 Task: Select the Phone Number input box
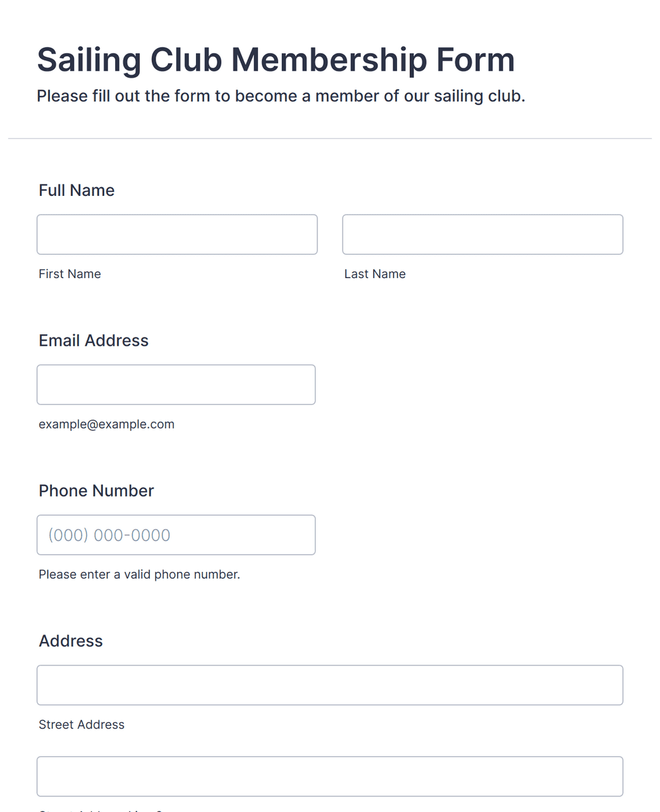176,535
